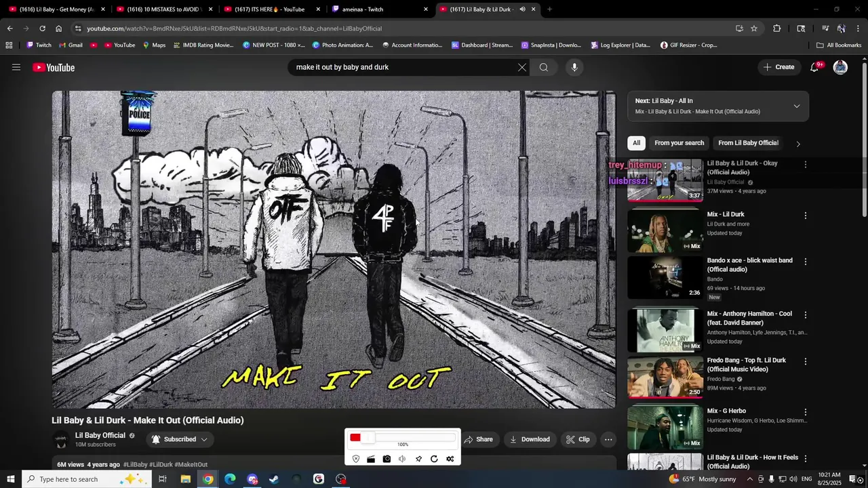Viewport: 868px width, 488px height.
Task: Click the YouTube page scrollbar
Action: click(x=864, y=139)
